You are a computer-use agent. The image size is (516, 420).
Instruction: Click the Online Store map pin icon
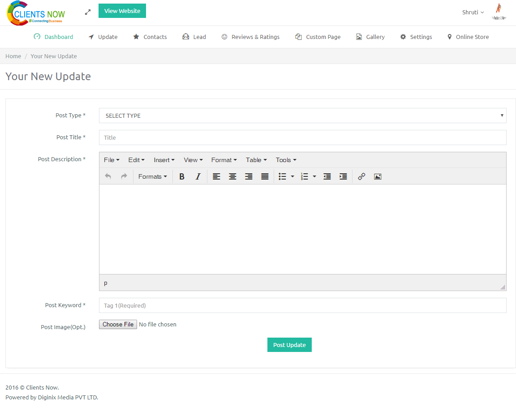pos(450,37)
